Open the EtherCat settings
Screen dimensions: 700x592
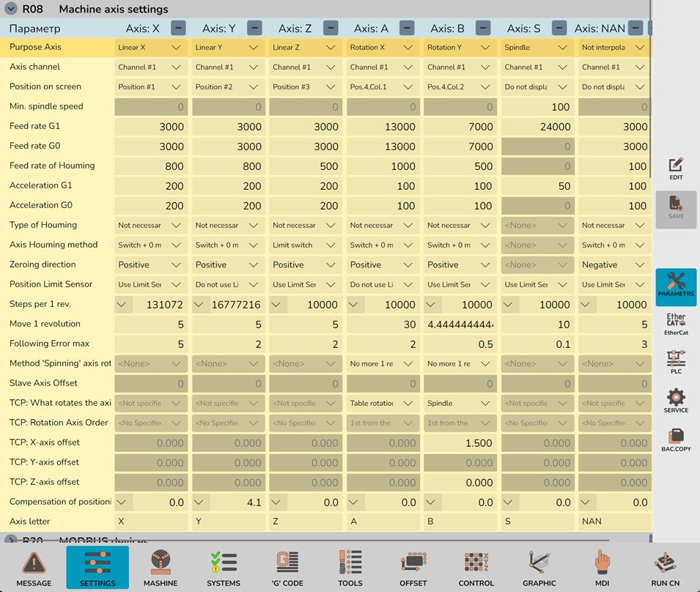click(x=676, y=325)
